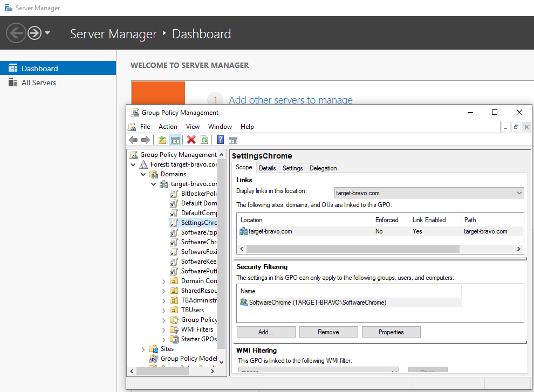
Task: Collapse the target-bravo.com domain node
Action: (153, 183)
